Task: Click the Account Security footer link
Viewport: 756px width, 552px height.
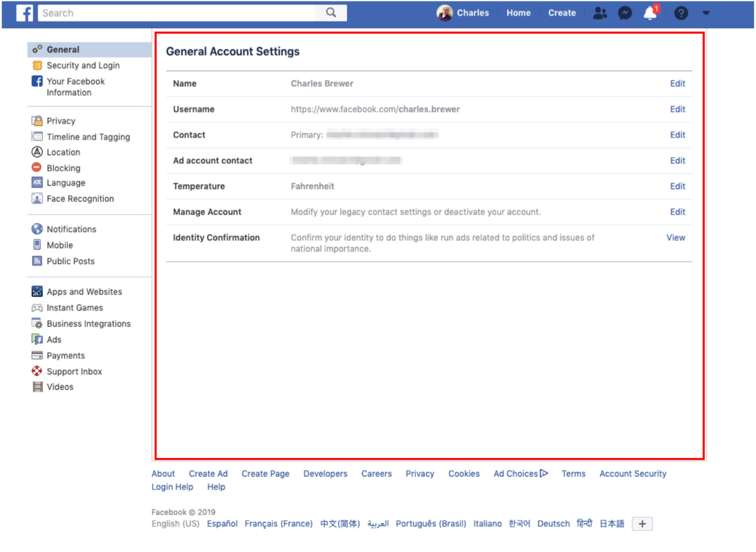Action: click(x=633, y=474)
